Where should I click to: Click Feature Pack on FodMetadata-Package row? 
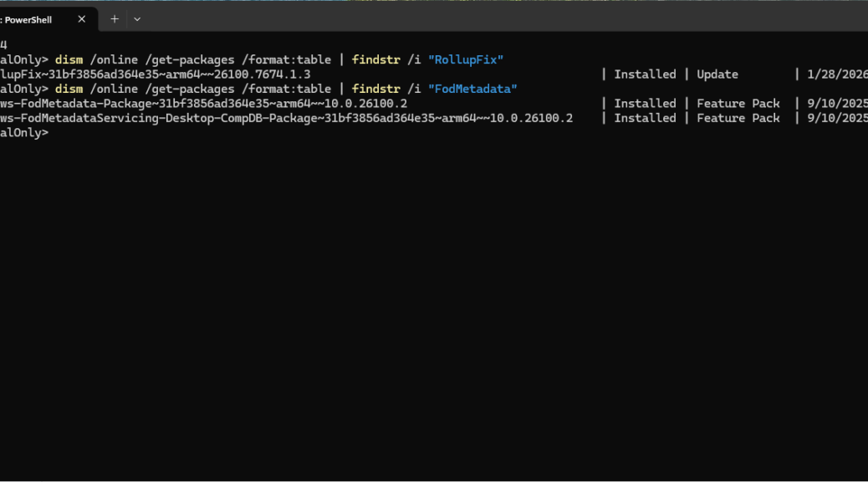738,104
